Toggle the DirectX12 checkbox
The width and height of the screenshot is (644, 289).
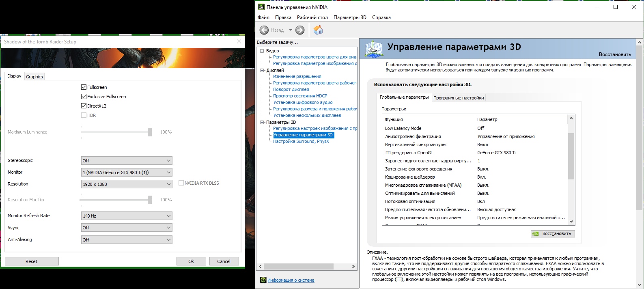pos(84,106)
